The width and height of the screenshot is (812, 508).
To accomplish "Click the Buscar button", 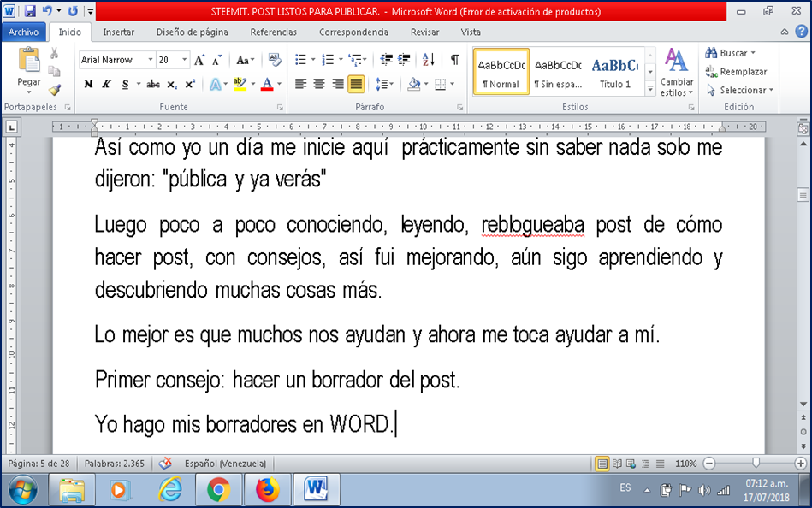I will (731, 53).
